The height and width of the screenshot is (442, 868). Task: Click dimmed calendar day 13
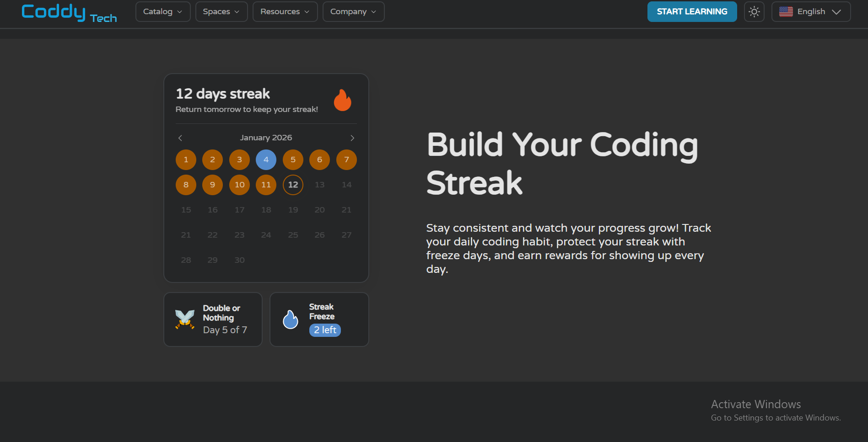(319, 185)
